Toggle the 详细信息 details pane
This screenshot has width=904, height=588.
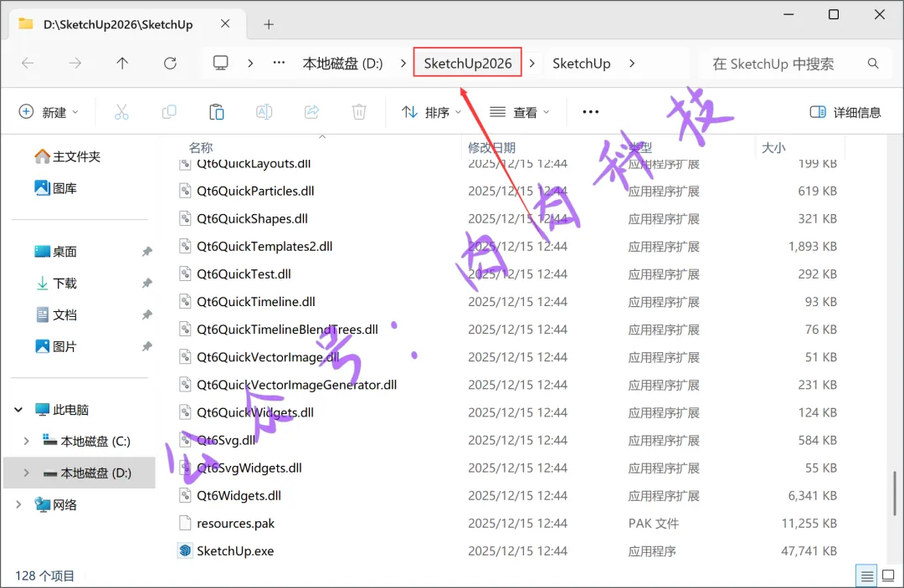(x=845, y=112)
